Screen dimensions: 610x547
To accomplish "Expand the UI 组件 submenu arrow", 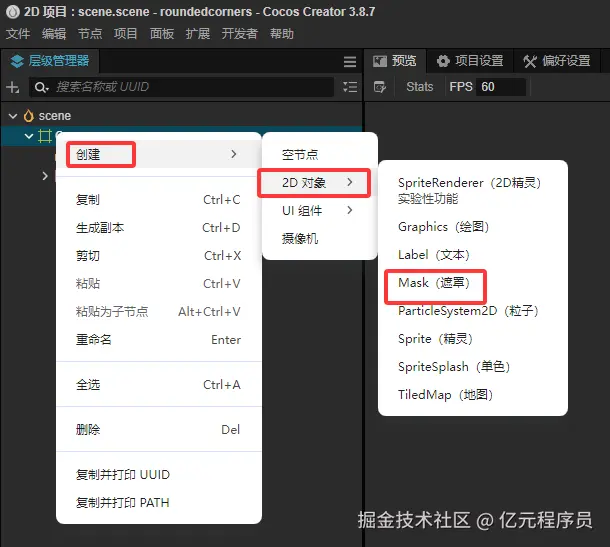I will (349, 210).
